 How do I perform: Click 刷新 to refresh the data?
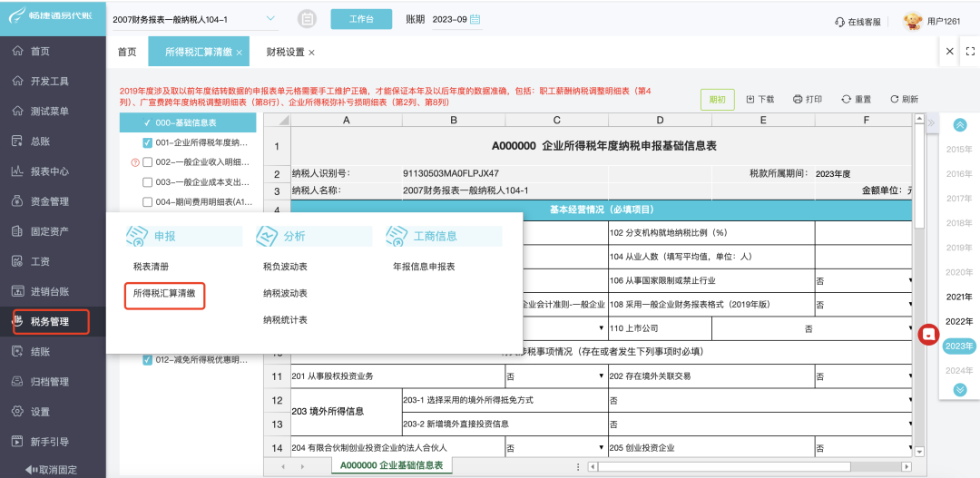[x=905, y=100]
